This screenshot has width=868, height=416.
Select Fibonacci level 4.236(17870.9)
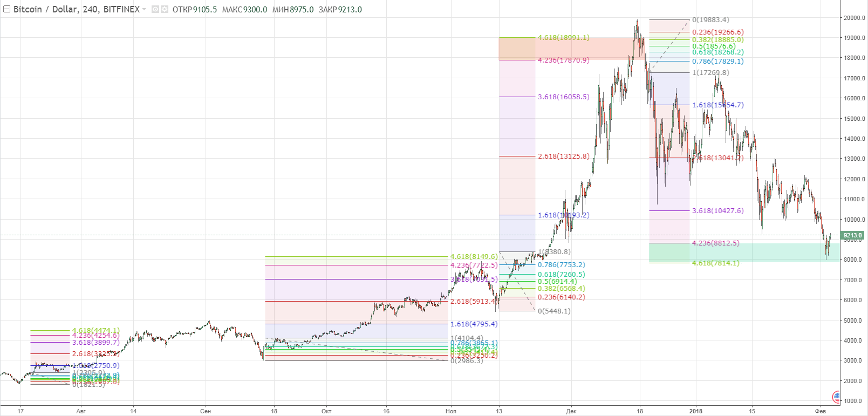563,60
